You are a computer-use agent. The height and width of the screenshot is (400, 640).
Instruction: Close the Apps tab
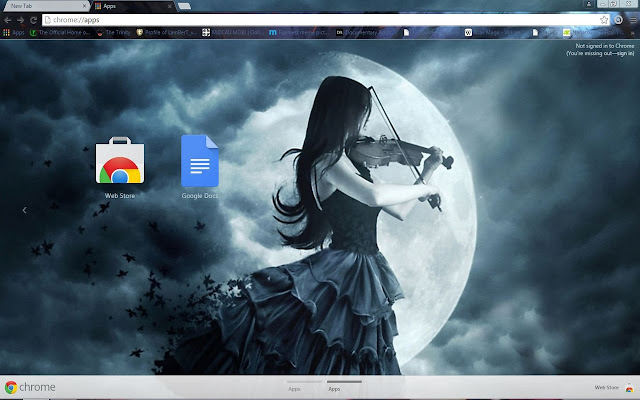170,6
